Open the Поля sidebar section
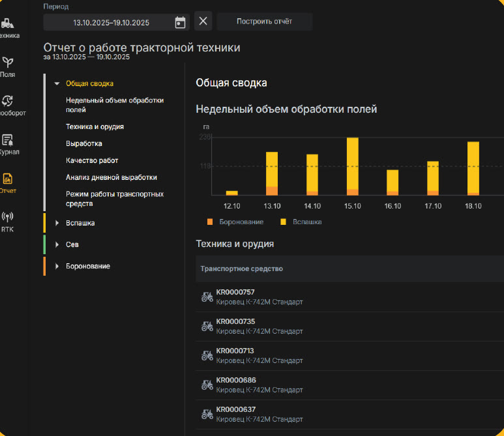Image resolution: width=504 pixels, height=436 pixels. [x=8, y=67]
